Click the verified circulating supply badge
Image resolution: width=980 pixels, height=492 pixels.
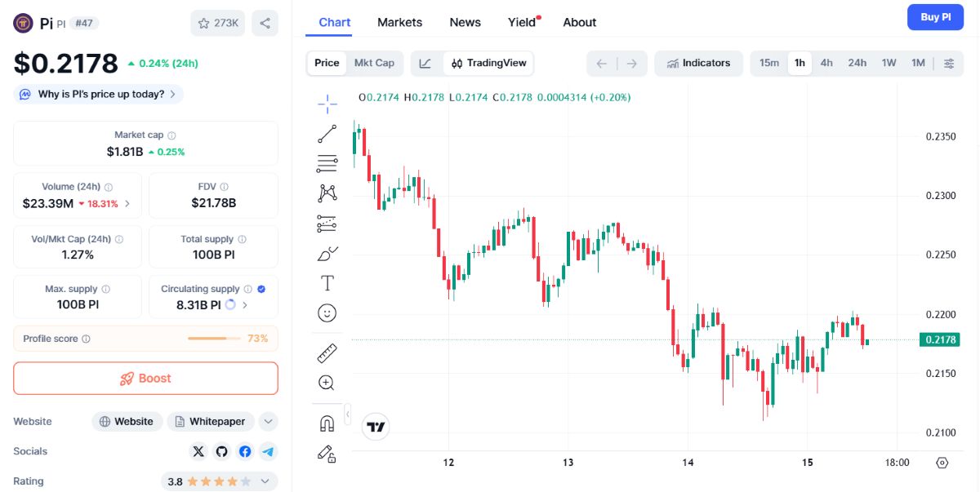261,289
